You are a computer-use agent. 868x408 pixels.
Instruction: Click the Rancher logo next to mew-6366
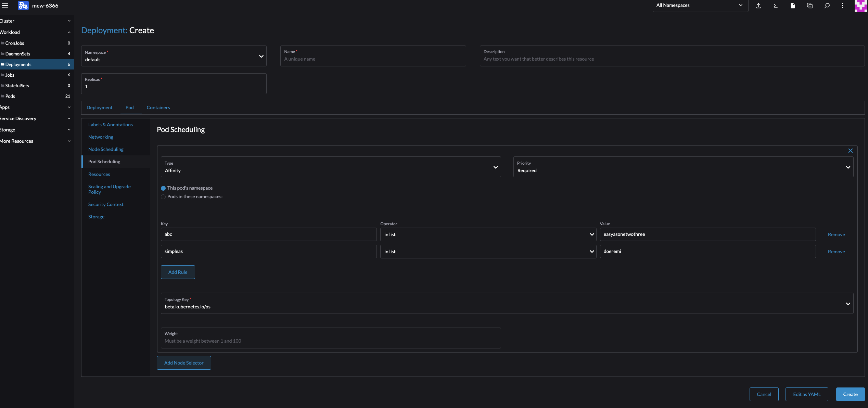[x=23, y=5]
